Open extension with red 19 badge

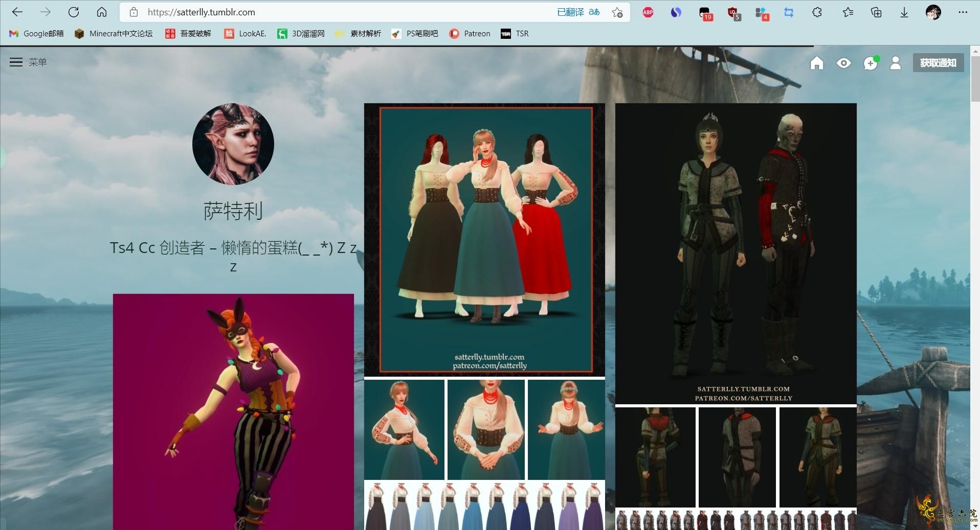705,13
